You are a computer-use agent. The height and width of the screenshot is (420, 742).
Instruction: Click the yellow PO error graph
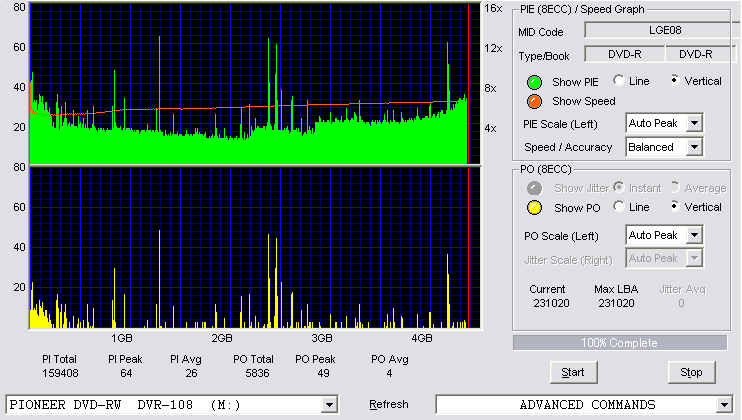pos(255,248)
